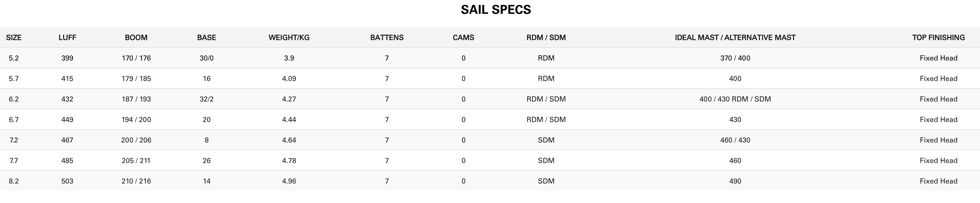The image size is (980, 203).
Task: Select boom value 187 / 193
Action: 136,99
